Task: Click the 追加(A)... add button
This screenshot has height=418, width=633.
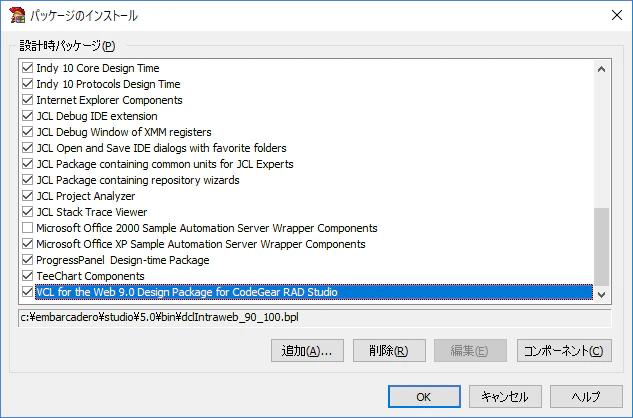Action: (x=307, y=351)
